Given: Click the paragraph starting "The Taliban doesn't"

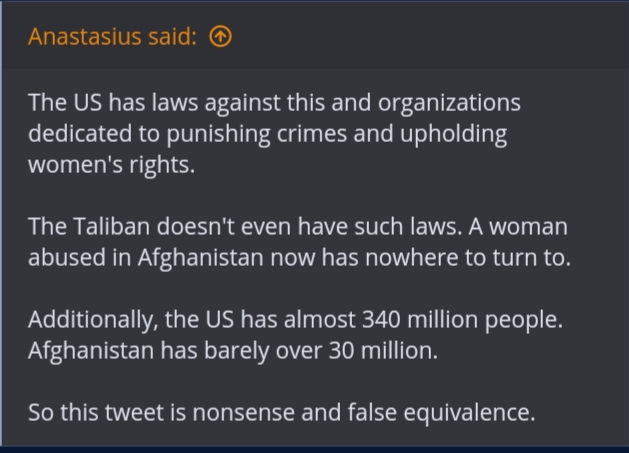Looking at the screenshot, I should (x=298, y=241).
